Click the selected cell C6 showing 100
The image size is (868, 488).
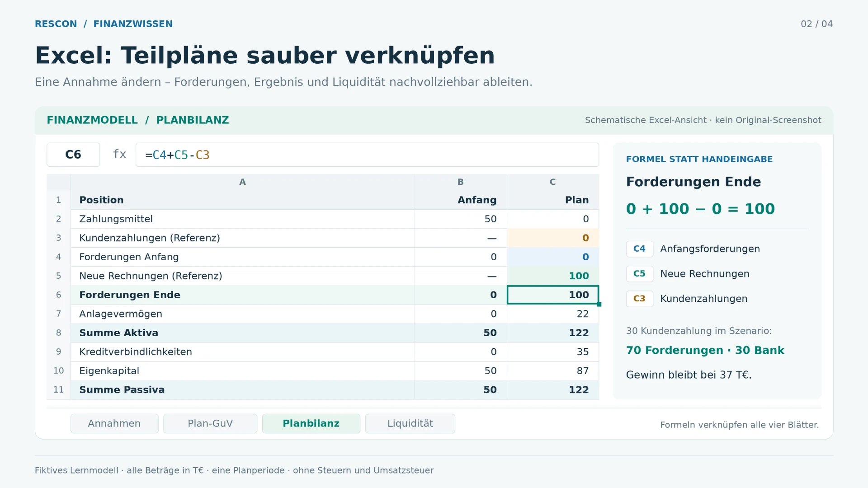(553, 295)
